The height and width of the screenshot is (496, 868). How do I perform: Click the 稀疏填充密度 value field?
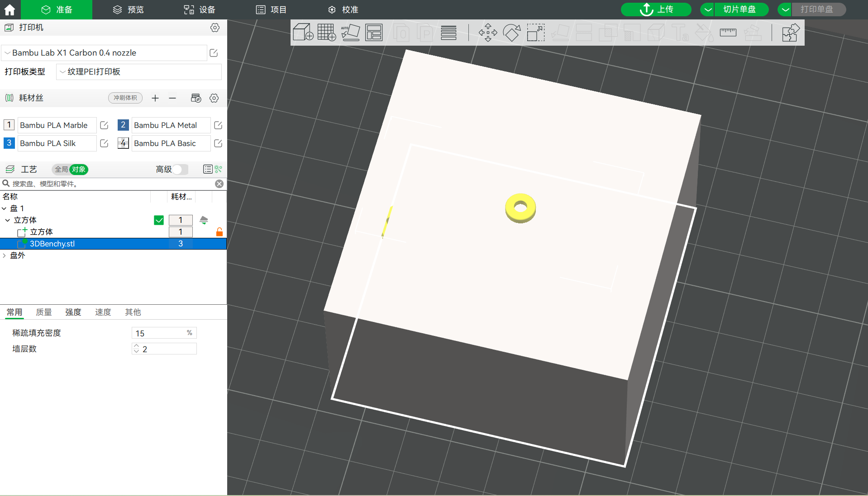coord(164,333)
